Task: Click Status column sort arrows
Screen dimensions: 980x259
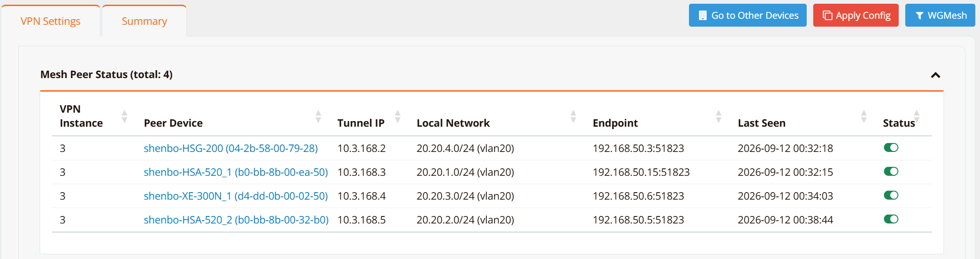Action: tap(916, 116)
